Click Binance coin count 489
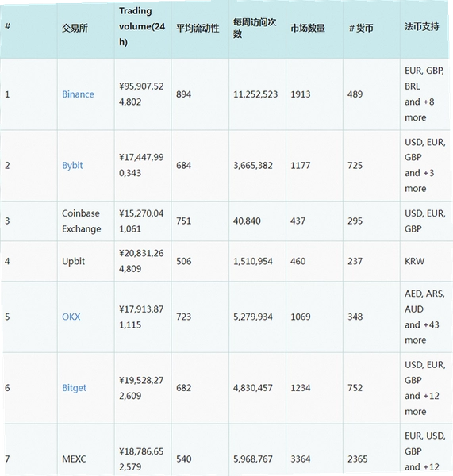 [x=355, y=94]
